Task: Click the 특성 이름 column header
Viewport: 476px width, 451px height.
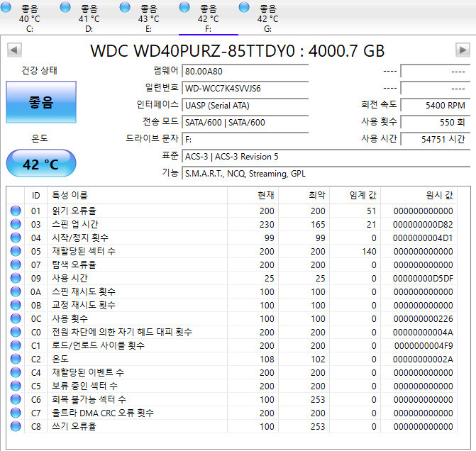Action: (x=70, y=195)
